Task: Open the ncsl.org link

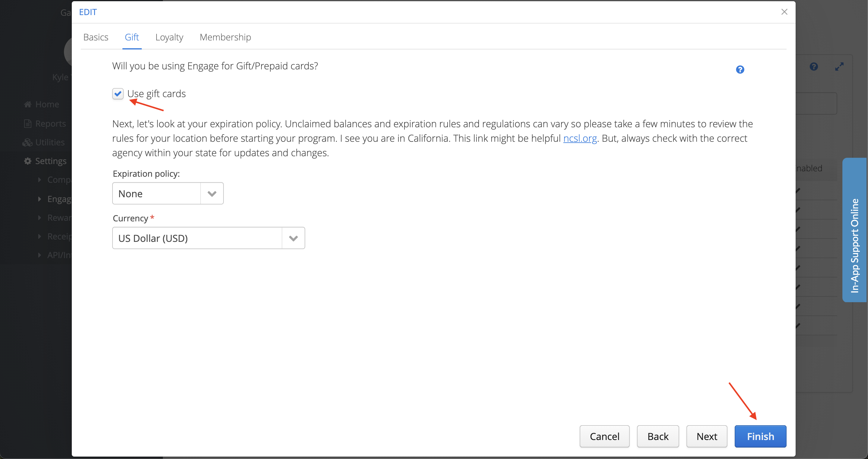Action: 580,138
